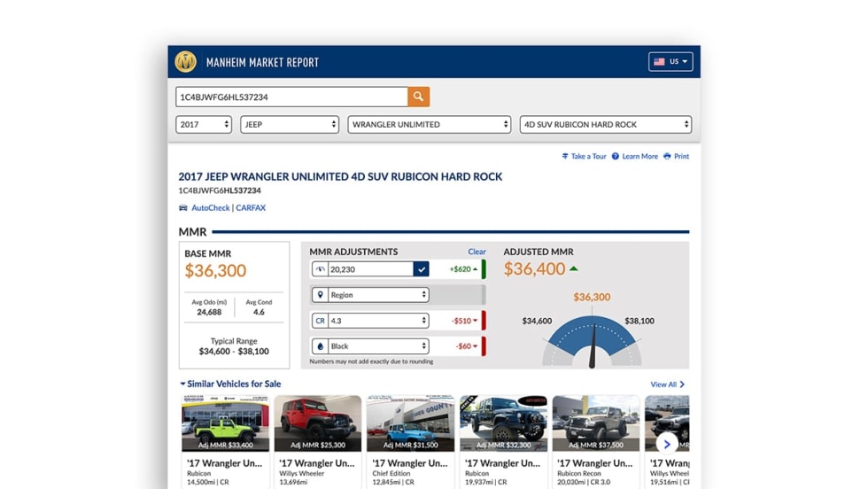Click the AutoCheck car icon

(183, 208)
